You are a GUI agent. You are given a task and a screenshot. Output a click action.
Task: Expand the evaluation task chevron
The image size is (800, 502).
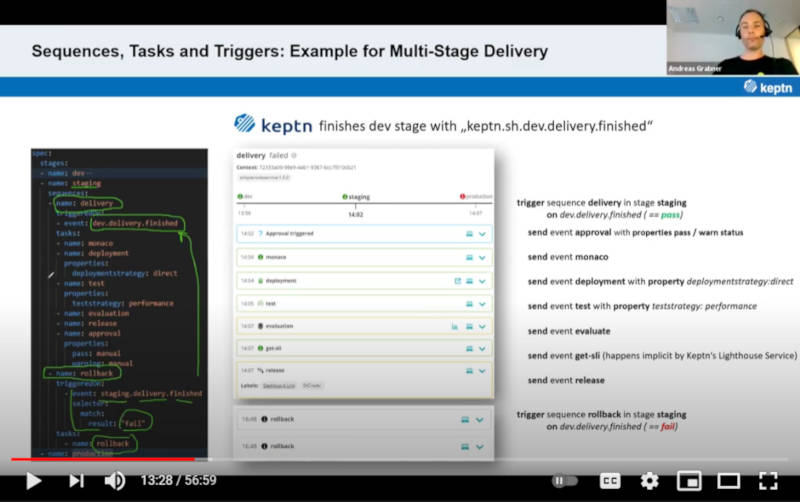tap(482, 327)
